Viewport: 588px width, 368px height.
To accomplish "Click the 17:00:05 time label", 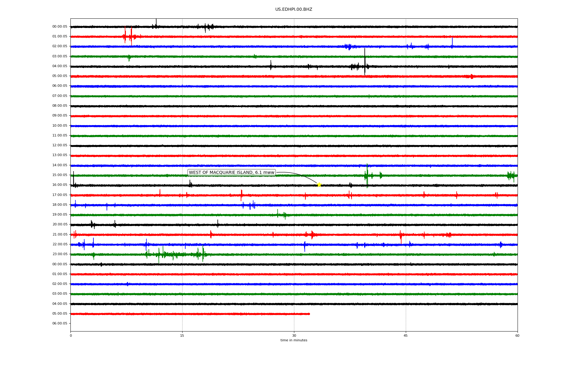I will click(x=60, y=195).
